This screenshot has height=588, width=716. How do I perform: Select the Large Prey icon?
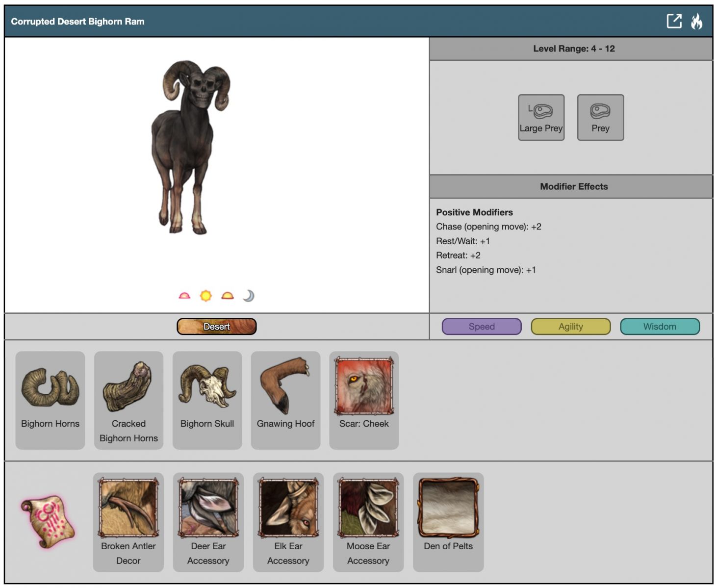pyautogui.click(x=541, y=117)
